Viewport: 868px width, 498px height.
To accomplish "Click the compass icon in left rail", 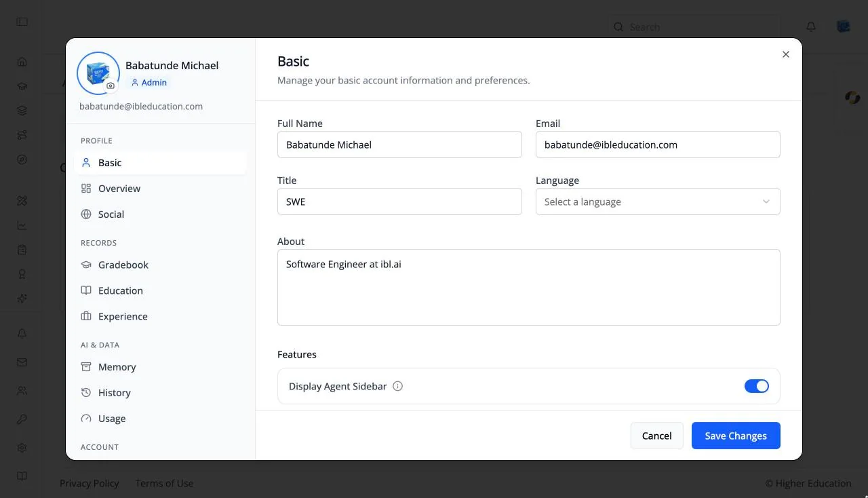I will point(22,160).
